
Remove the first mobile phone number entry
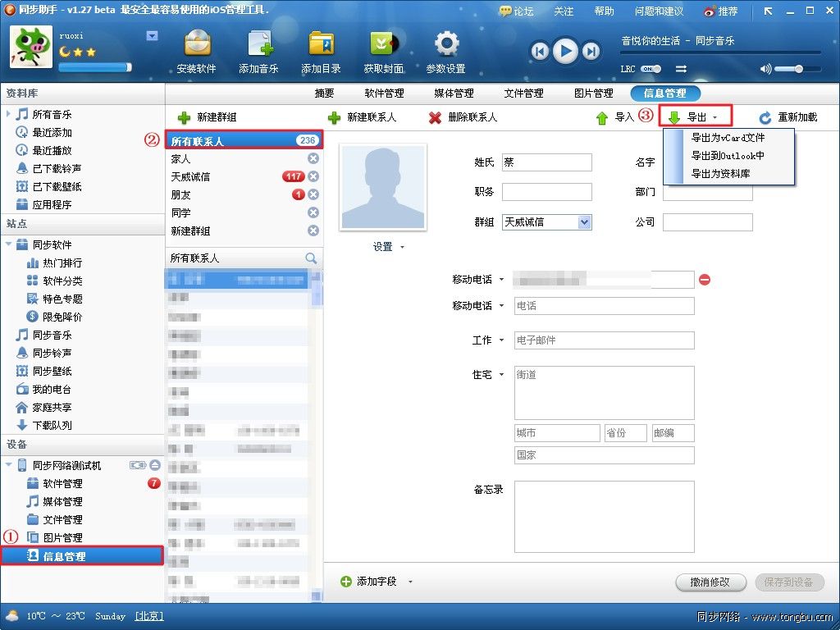pos(704,279)
